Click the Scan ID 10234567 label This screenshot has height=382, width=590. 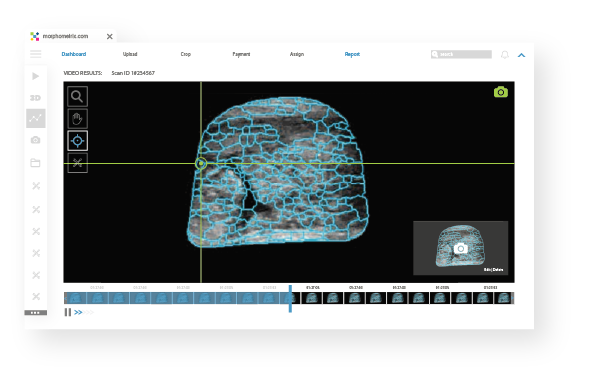pos(133,73)
